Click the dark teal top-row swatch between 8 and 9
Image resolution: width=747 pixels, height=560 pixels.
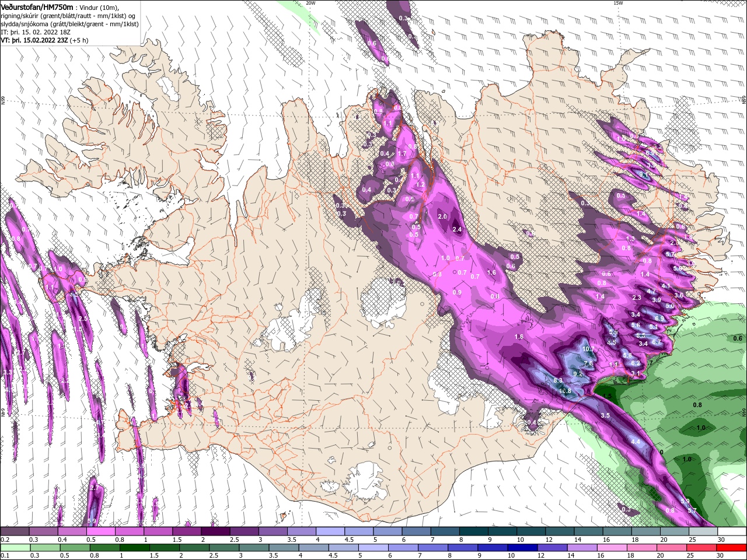474,531
